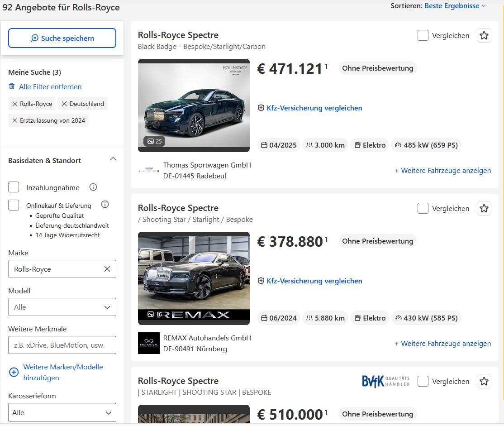
Task: Star the €378.880 Spectre listing
Action: click(x=484, y=208)
